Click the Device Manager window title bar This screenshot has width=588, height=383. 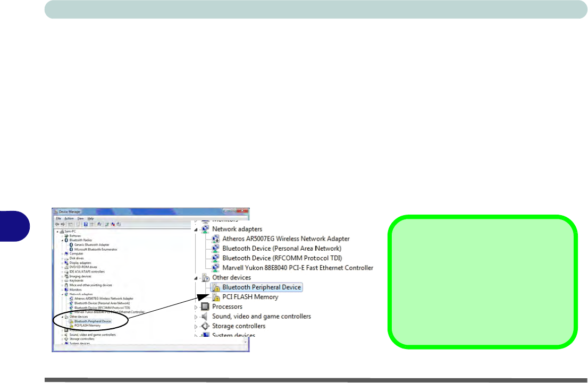pos(150,211)
